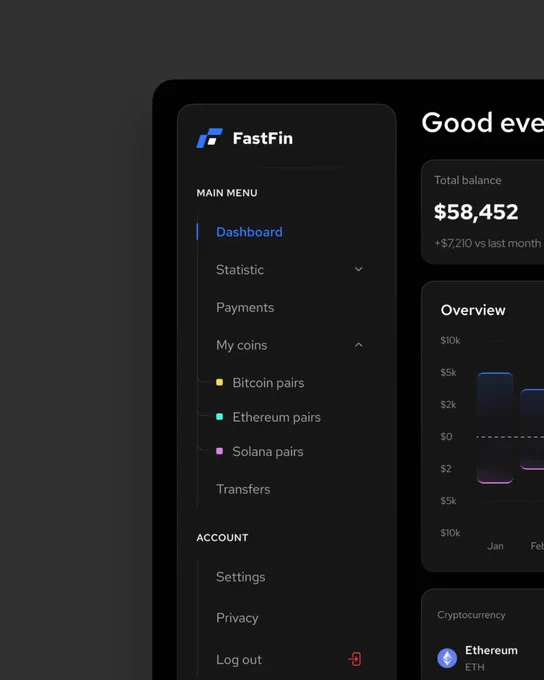Image resolution: width=544 pixels, height=680 pixels.
Task: Click the Cryptocurrency section label
Action: [471, 615]
